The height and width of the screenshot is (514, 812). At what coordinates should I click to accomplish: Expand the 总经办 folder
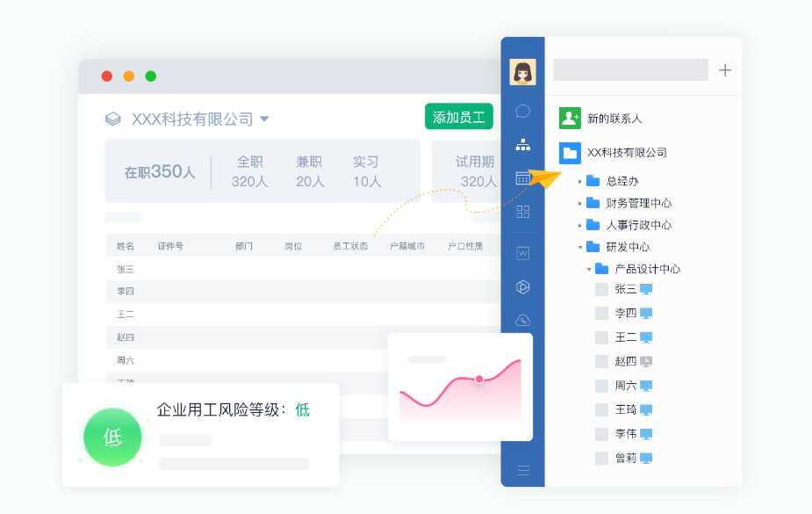click(580, 182)
